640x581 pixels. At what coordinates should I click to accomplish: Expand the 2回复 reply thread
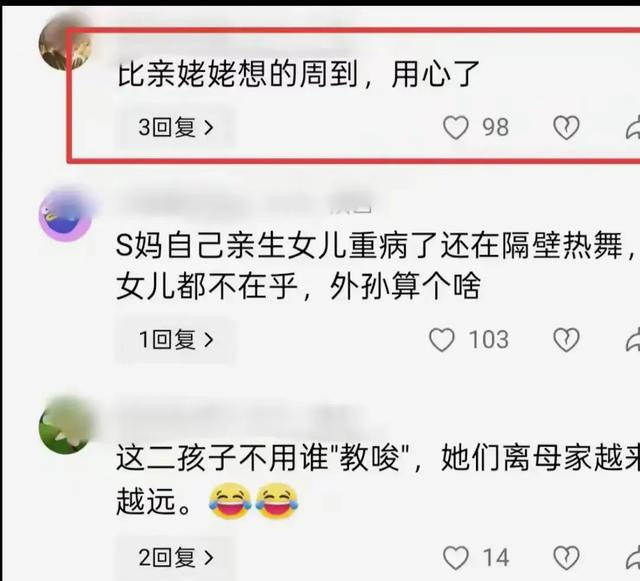point(176,558)
